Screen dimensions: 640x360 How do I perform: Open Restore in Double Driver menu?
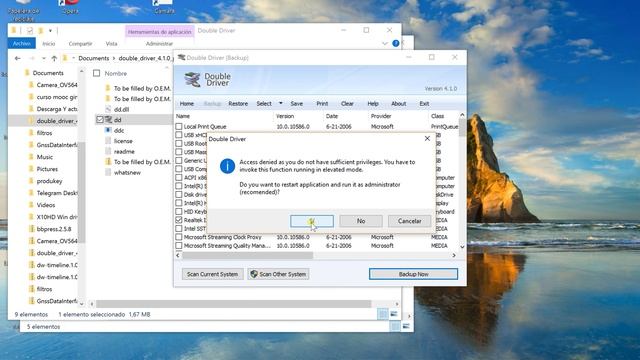coord(238,104)
